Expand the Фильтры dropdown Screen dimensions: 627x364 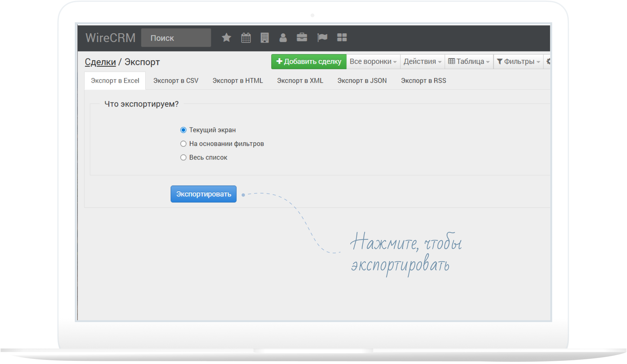(x=518, y=61)
